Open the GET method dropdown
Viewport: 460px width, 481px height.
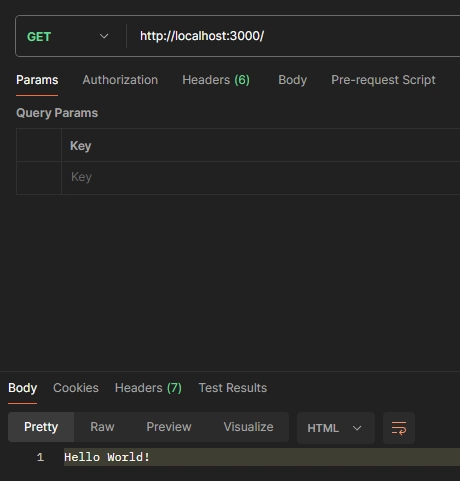(x=68, y=36)
